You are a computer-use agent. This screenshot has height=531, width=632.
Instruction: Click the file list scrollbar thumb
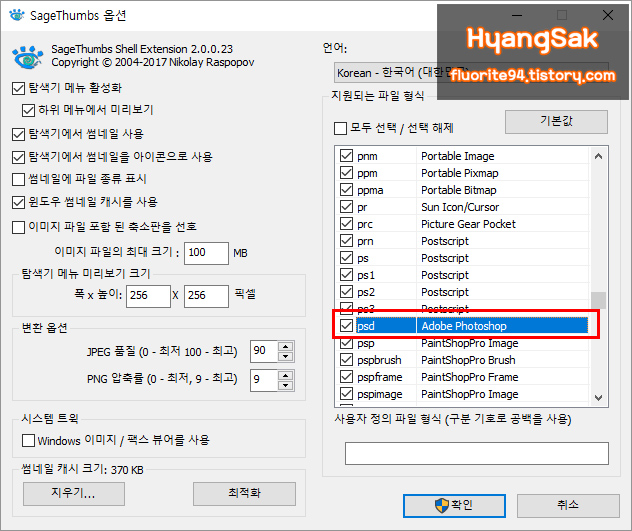pos(599,300)
